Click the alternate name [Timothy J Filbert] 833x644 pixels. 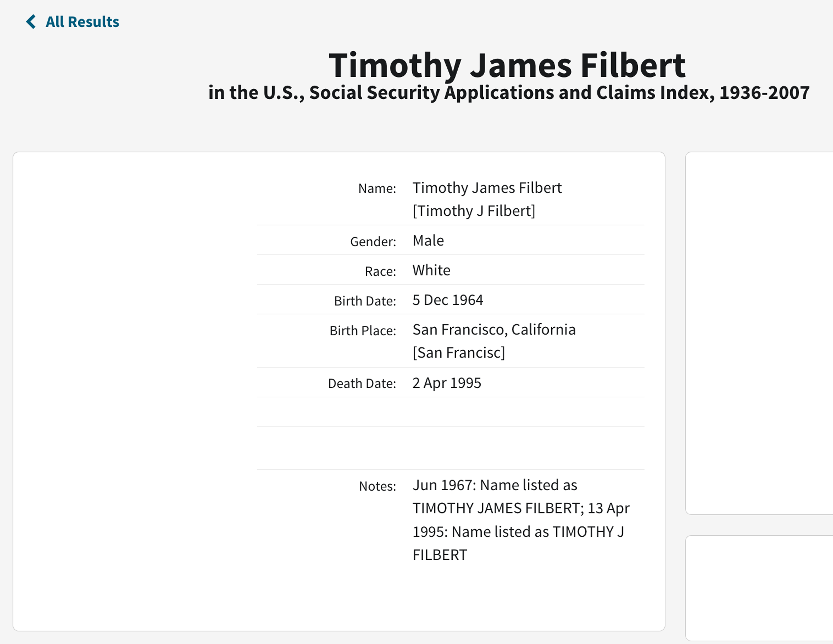(x=474, y=211)
